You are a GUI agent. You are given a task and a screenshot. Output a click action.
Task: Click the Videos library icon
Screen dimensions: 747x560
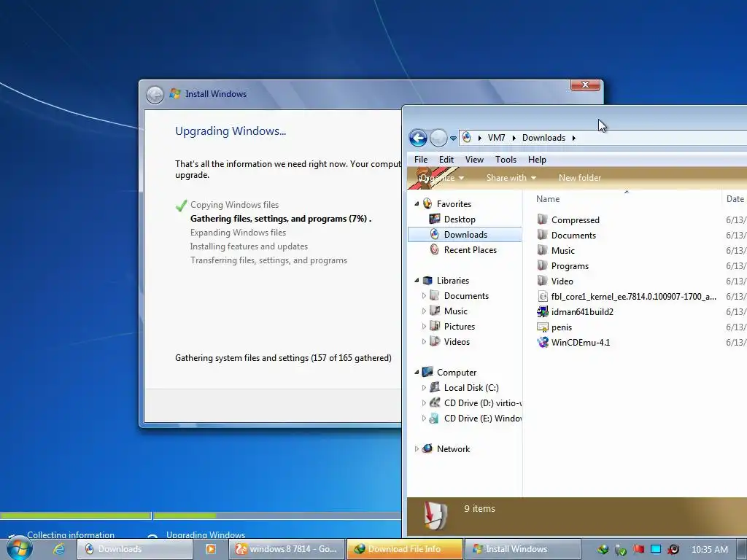point(435,341)
